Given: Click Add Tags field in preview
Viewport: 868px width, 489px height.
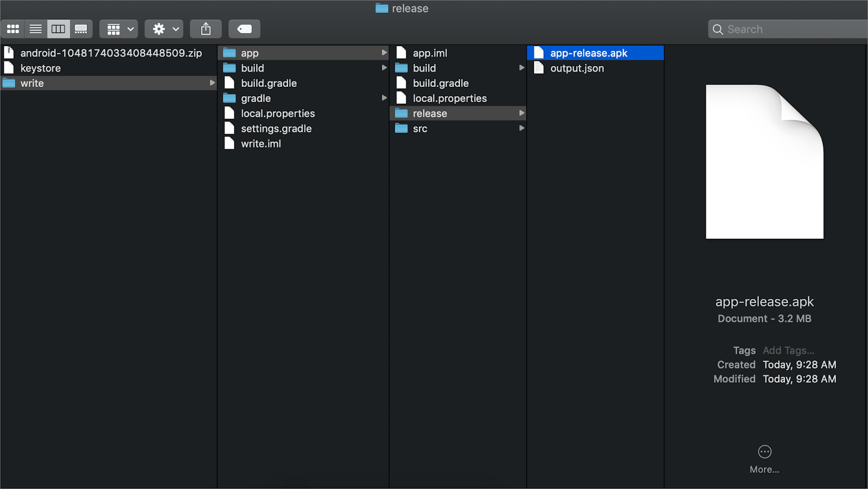Looking at the screenshot, I should tap(788, 351).
